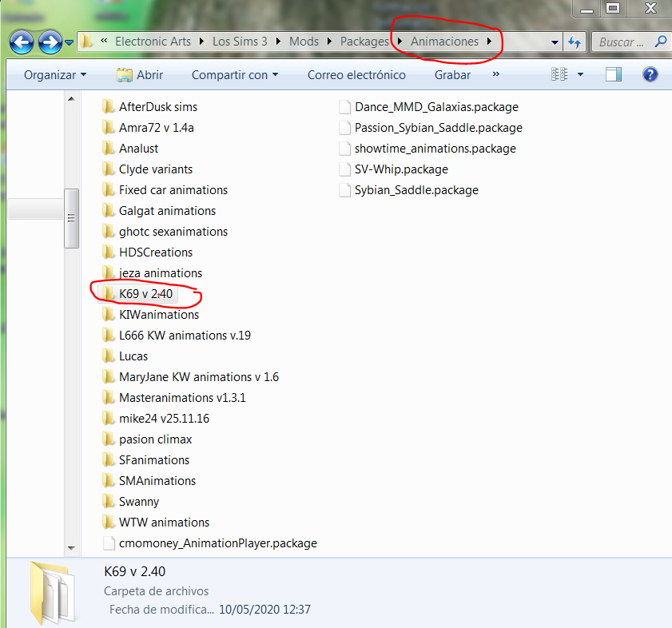Viewport: 672px width, 628px height.
Task: Select the mike24 v25.11.16 folder
Action: coord(156,419)
